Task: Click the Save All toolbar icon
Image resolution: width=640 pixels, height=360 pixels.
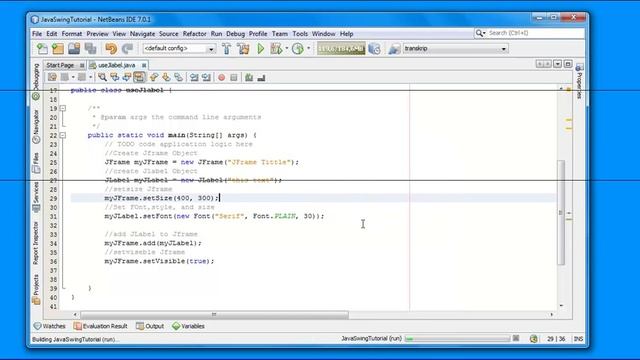Action: (x=90, y=49)
